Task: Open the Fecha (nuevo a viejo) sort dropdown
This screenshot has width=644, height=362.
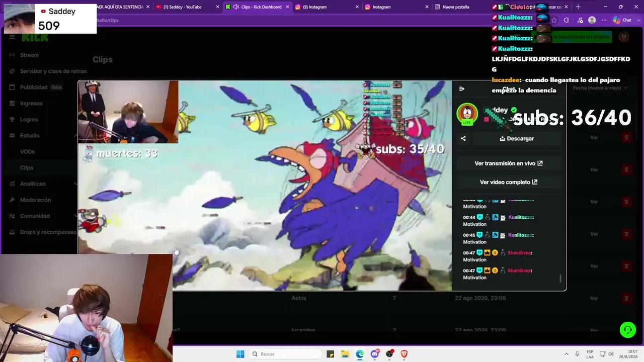Action: (600, 88)
